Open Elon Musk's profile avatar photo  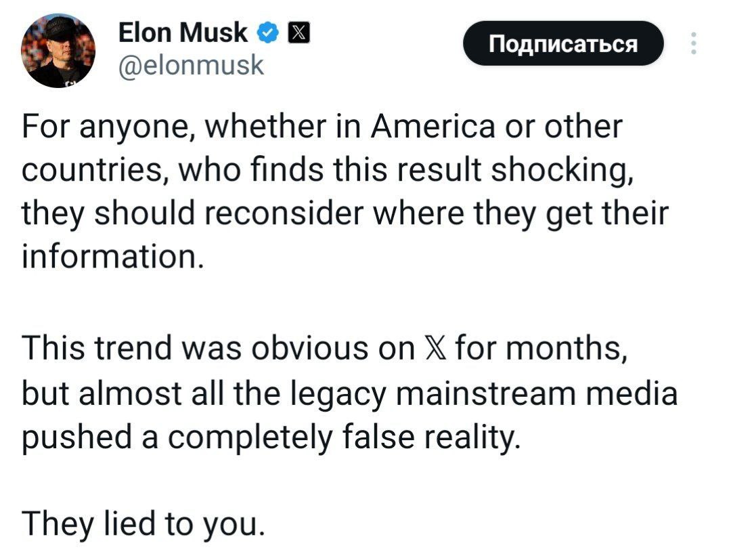tap(58, 50)
